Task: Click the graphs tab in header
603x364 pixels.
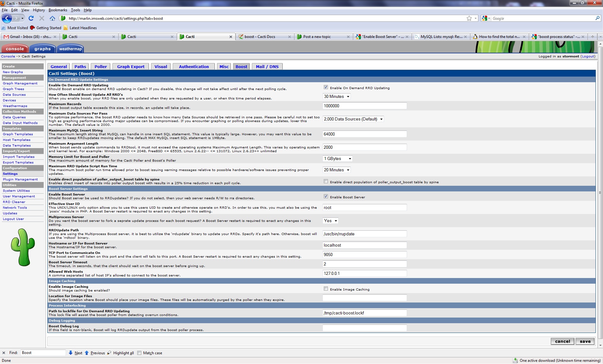Action: click(x=42, y=49)
